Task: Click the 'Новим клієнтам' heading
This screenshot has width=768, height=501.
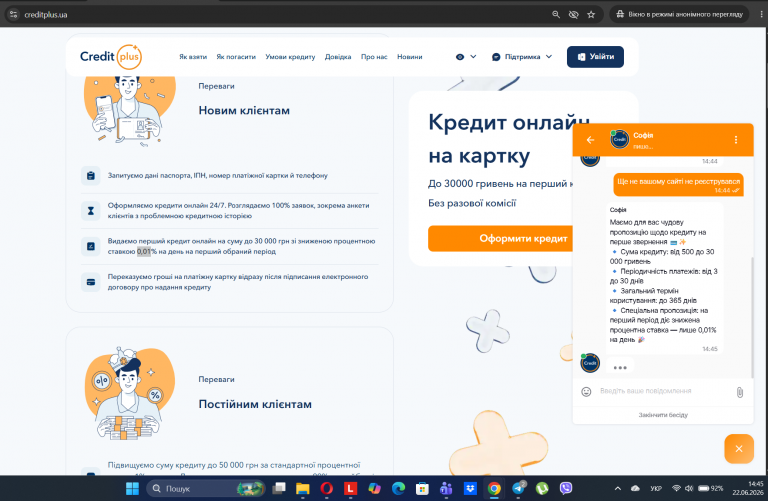Action: [244, 111]
